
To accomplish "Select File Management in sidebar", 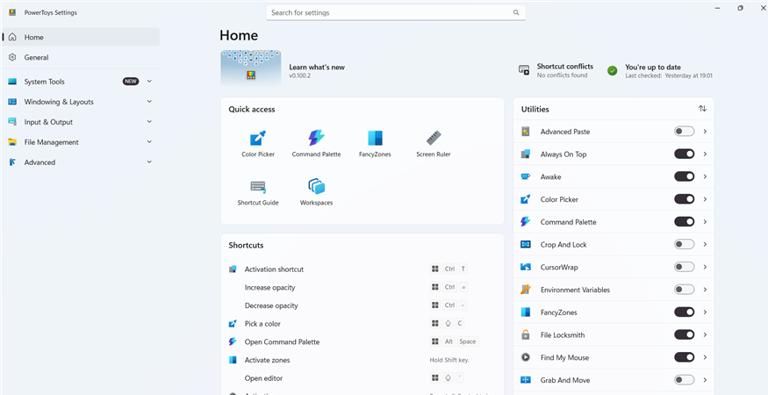I will click(x=81, y=142).
